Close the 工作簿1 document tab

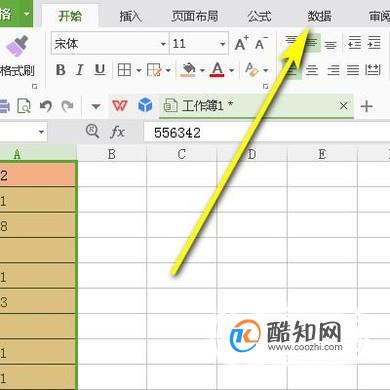[x=344, y=106]
